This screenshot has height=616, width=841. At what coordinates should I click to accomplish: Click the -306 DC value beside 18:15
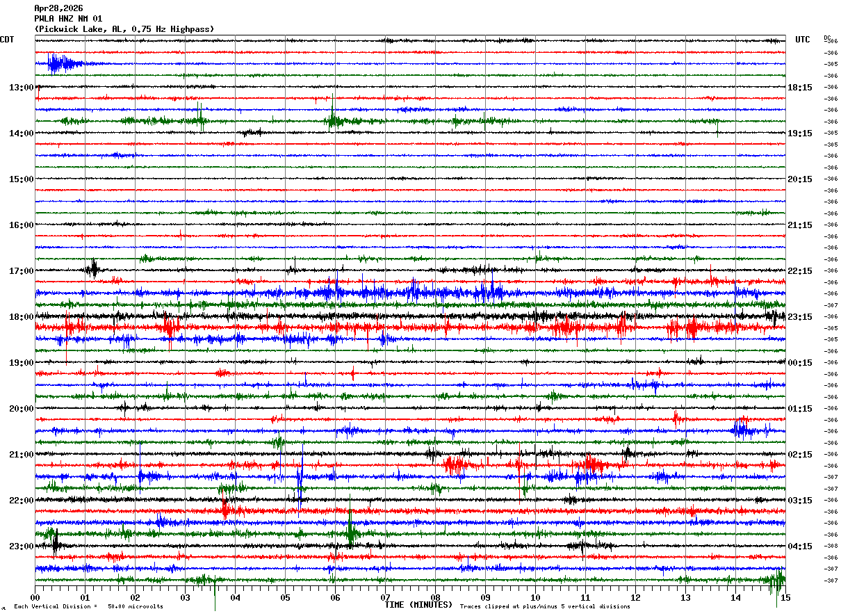click(830, 88)
